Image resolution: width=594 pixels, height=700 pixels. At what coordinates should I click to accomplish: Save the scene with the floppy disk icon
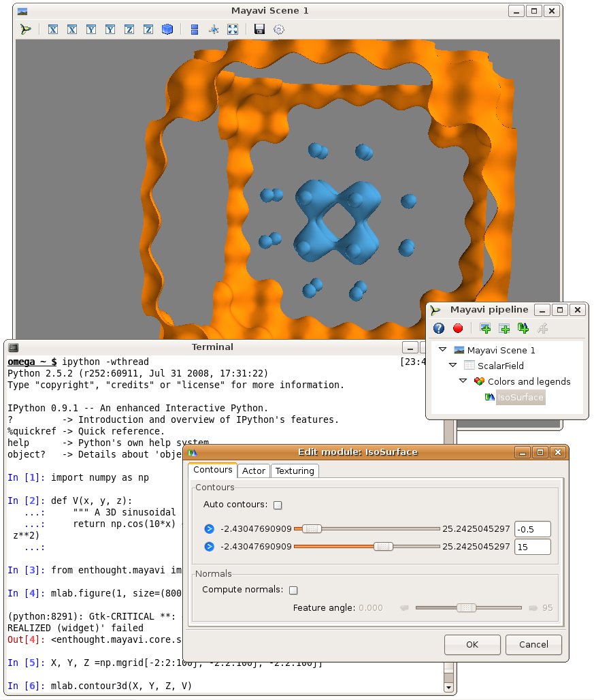(x=259, y=29)
